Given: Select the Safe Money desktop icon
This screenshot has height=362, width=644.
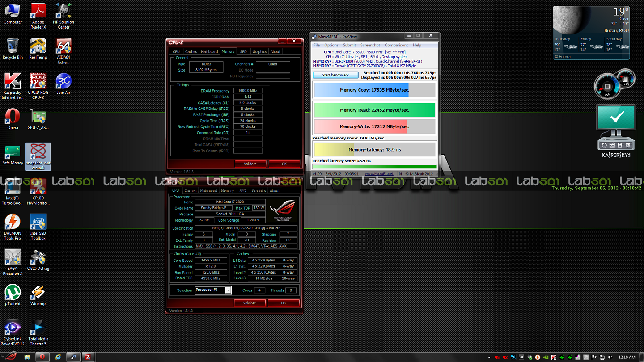Looking at the screenshot, I should pos(13,155).
